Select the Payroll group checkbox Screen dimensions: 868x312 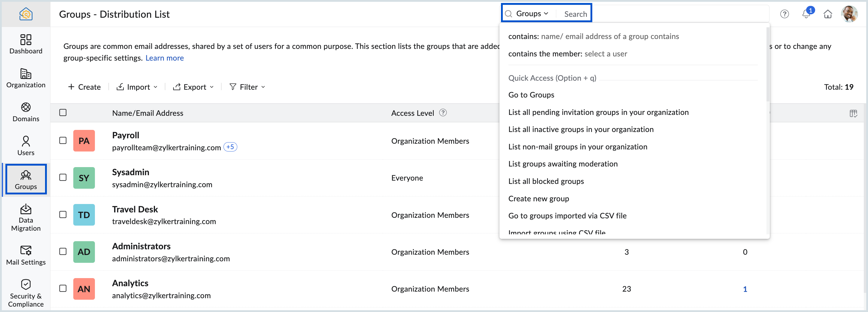click(x=63, y=140)
